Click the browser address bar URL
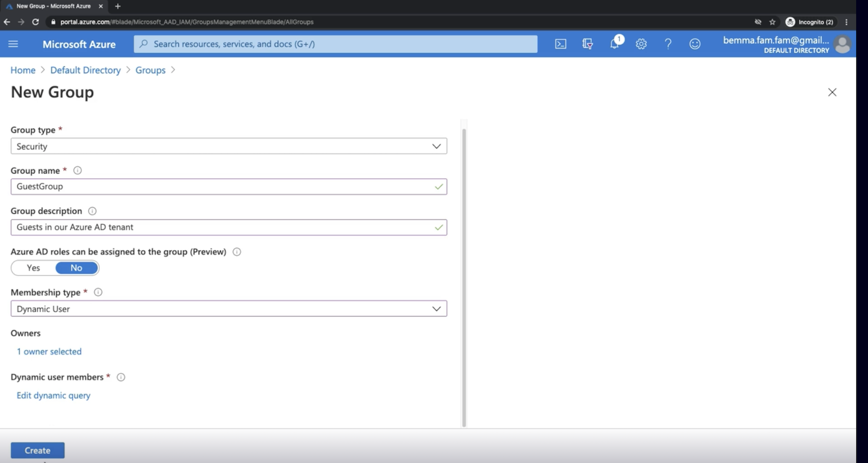The height and width of the screenshot is (463, 868). coord(187,22)
